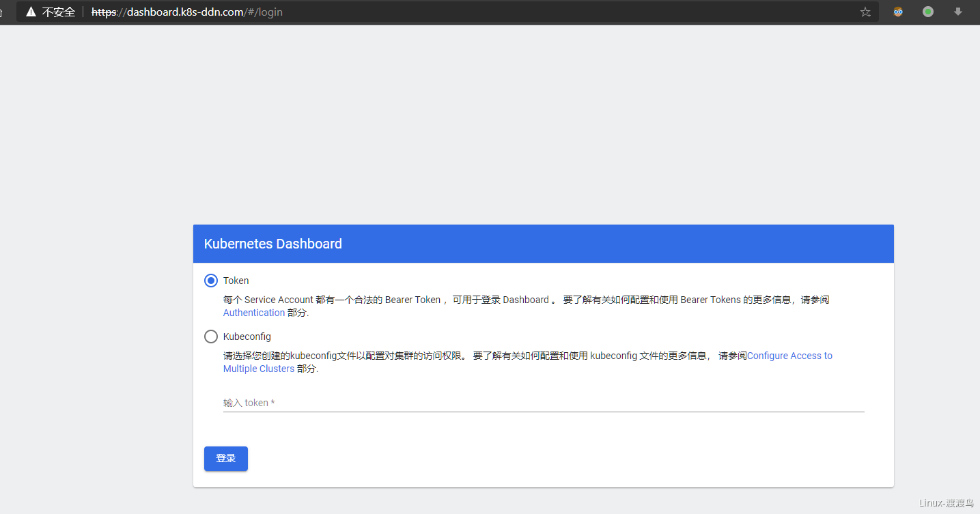This screenshot has width=980, height=514.
Task: Click the Token option label text
Action: pos(236,281)
